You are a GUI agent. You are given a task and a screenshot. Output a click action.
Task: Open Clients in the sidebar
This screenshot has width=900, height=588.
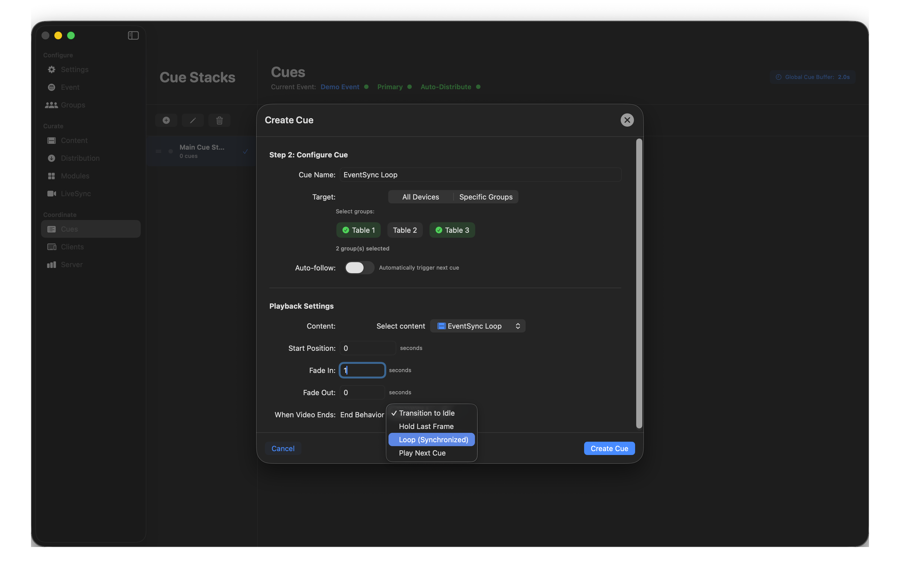pyautogui.click(x=91, y=247)
